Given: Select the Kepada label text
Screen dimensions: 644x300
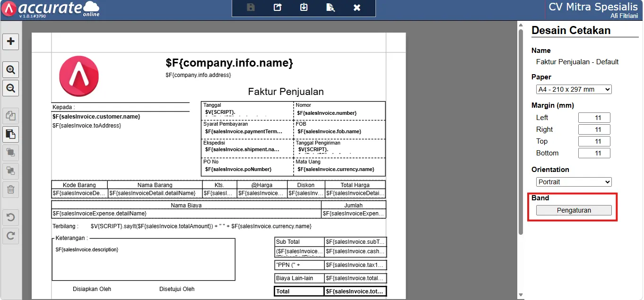Looking at the screenshot, I should (x=64, y=107).
